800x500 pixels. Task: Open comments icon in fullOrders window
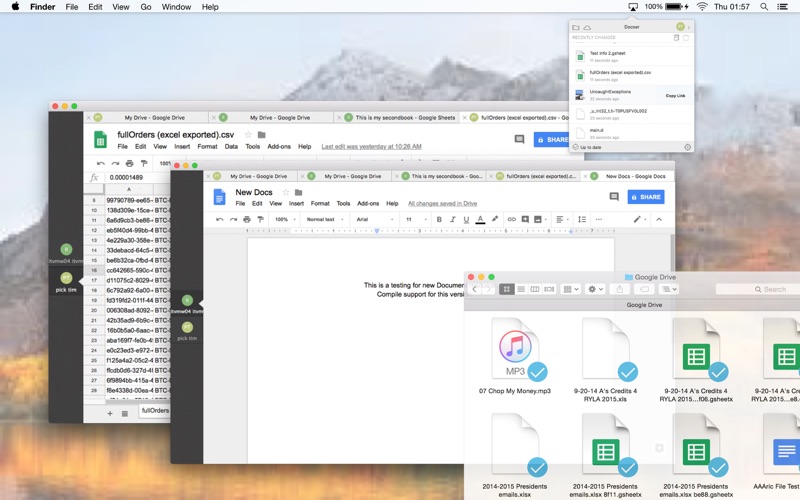519,139
